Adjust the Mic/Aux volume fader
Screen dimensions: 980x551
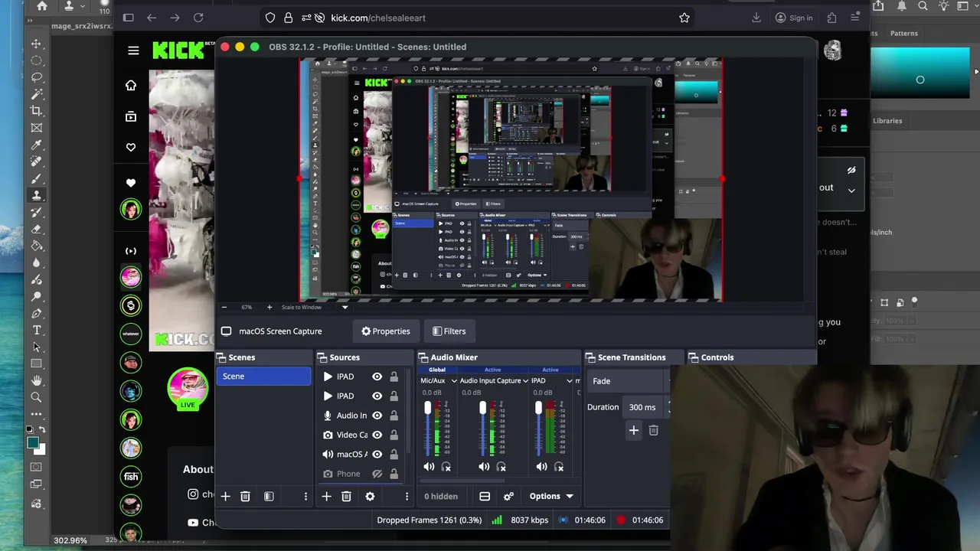click(427, 408)
